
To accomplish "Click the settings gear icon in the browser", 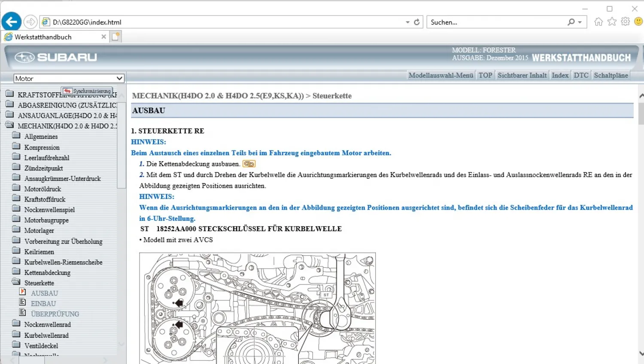I will tap(625, 21).
